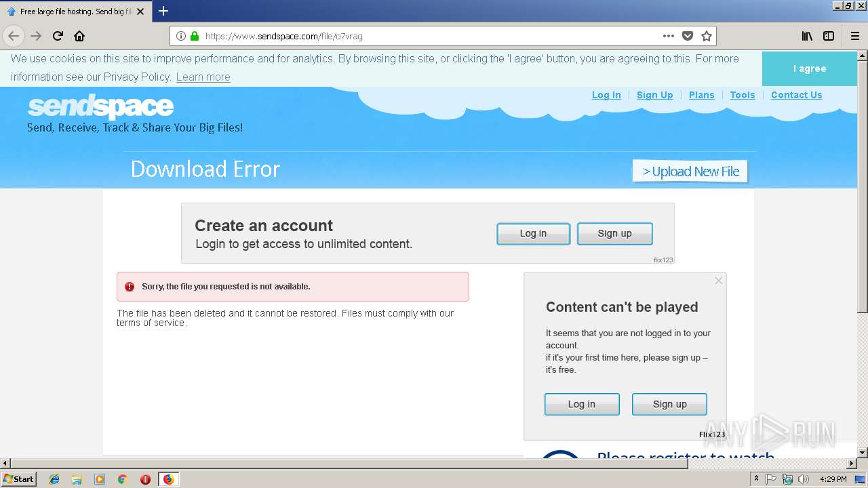The height and width of the screenshot is (488, 868).
Task: Click the browser forward arrow
Action: pyautogui.click(x=36, y=36)
